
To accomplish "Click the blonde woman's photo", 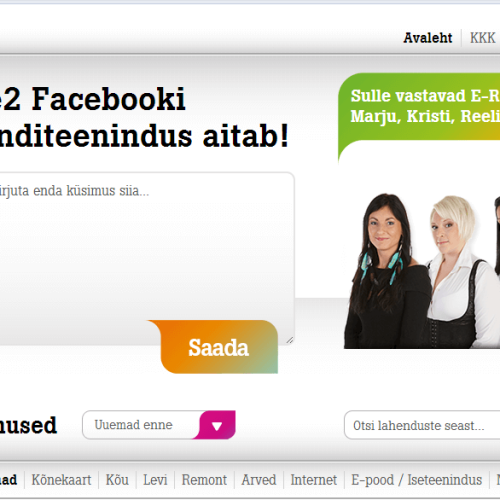I will pyautogui.click(x=462, y=272).
